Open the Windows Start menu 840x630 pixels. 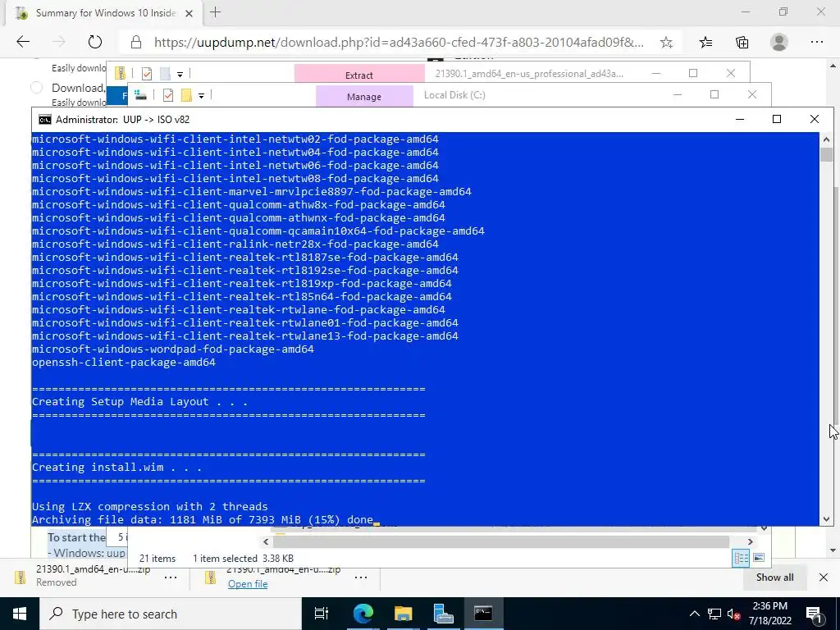coord(20,614)
